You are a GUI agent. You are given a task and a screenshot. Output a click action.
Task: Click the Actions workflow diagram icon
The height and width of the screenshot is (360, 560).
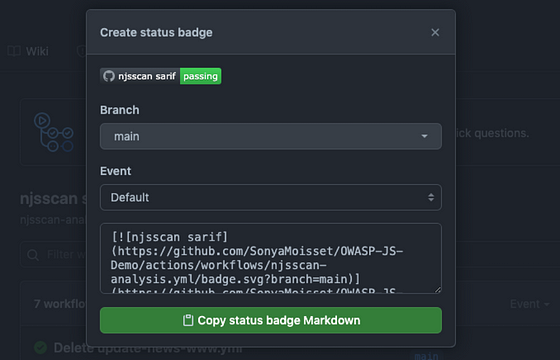[54, 132]
